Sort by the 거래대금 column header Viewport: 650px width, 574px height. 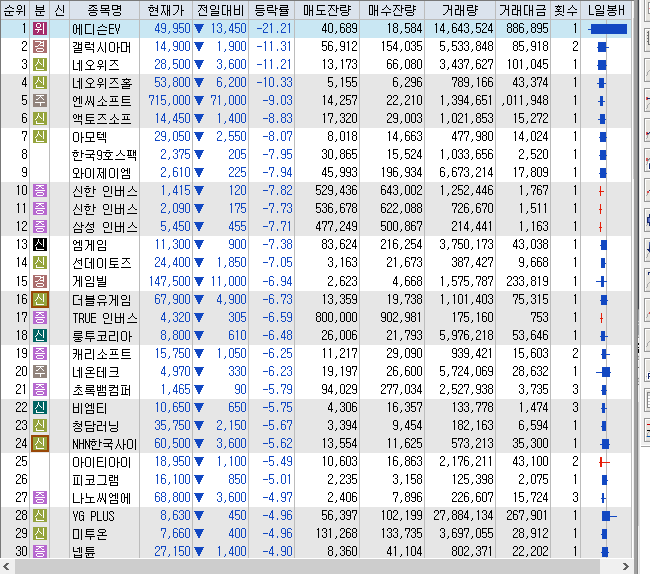point(523,10)
